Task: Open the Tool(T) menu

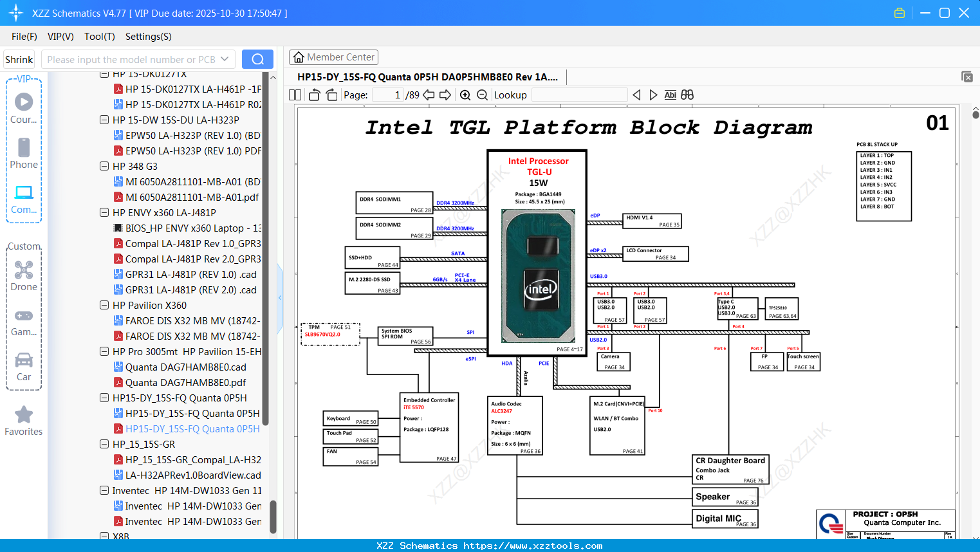Action: point(100,37)
